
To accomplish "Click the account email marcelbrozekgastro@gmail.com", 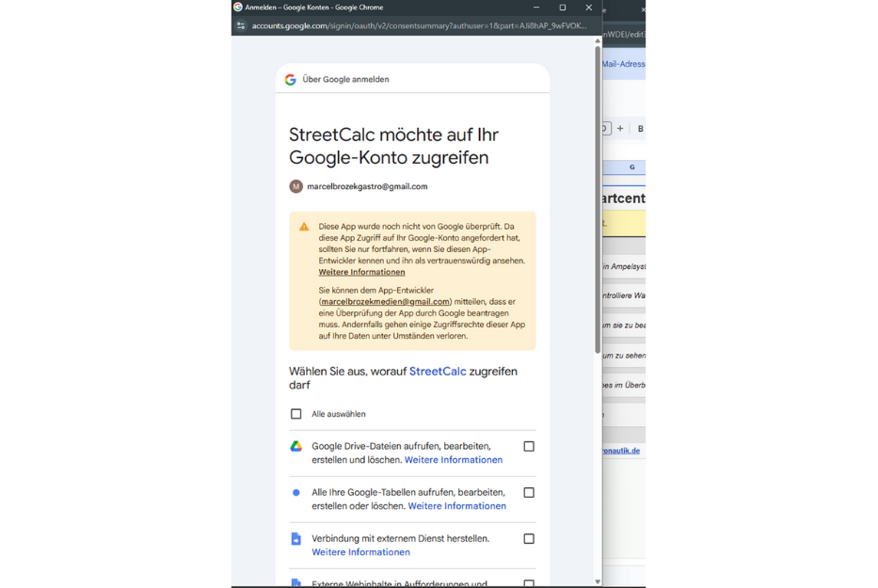I will [367, 186].
